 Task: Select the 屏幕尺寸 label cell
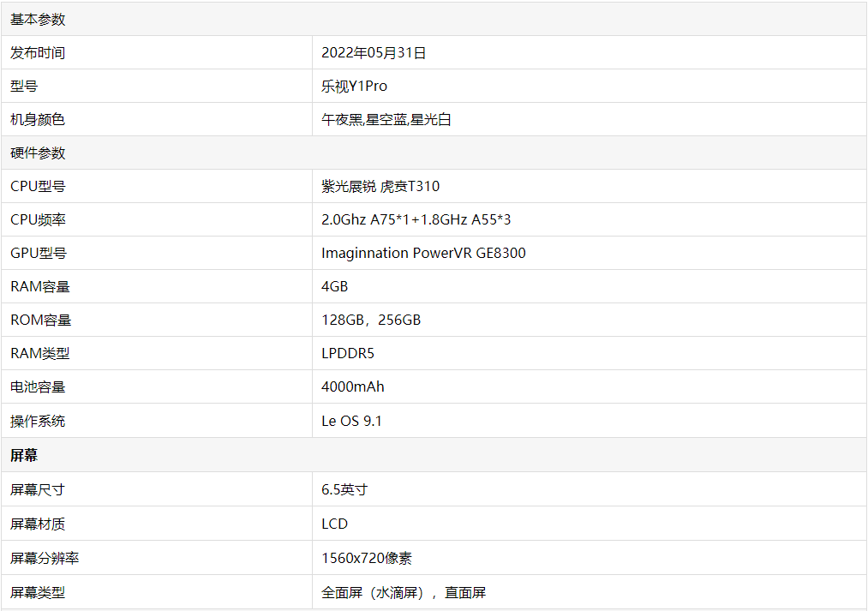[x=157, y=489]
